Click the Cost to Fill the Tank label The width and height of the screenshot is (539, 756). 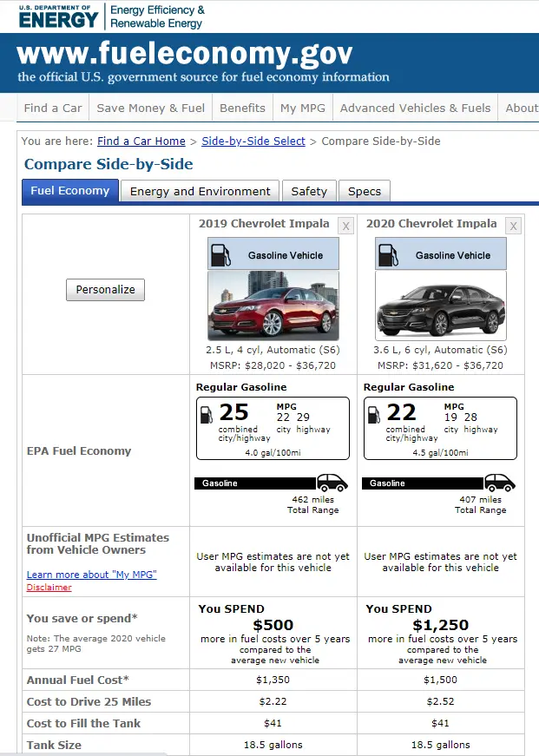(83, 723)
